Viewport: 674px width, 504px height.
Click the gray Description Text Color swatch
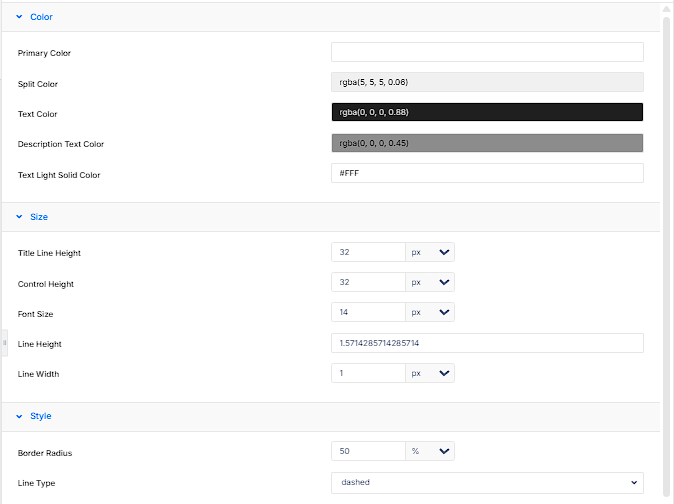(487, 143)
